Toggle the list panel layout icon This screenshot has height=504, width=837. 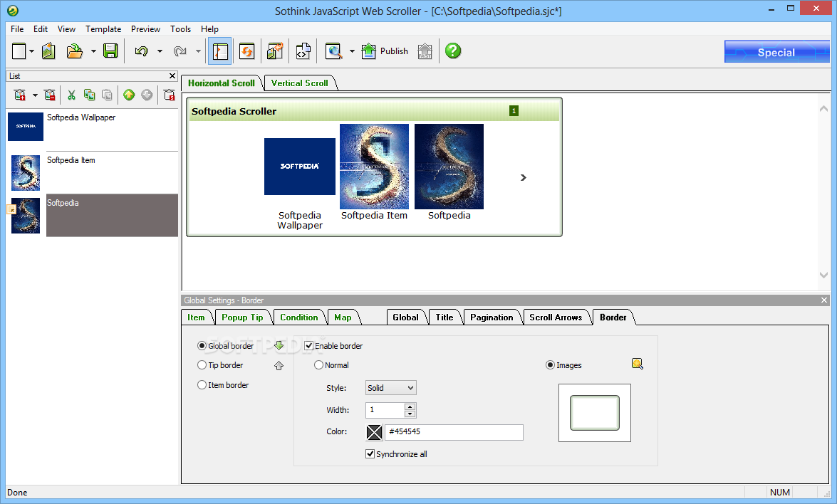tap(220, 51)
